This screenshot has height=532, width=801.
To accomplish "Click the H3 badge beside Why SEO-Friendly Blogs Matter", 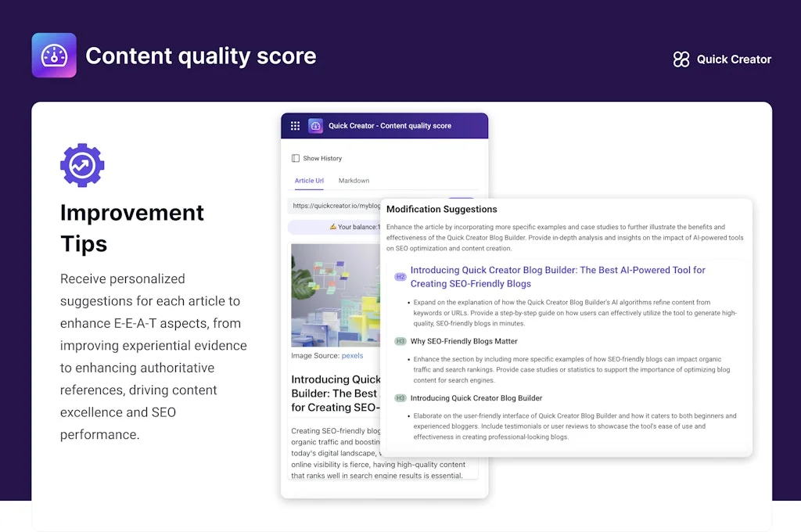I will (400, 341).
